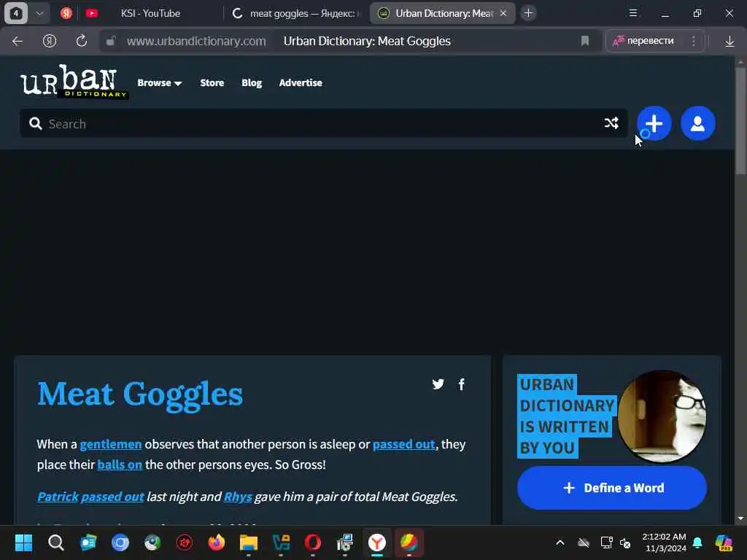
Task: Go back using the browser back arrow
Action: [x=18, y=42]
